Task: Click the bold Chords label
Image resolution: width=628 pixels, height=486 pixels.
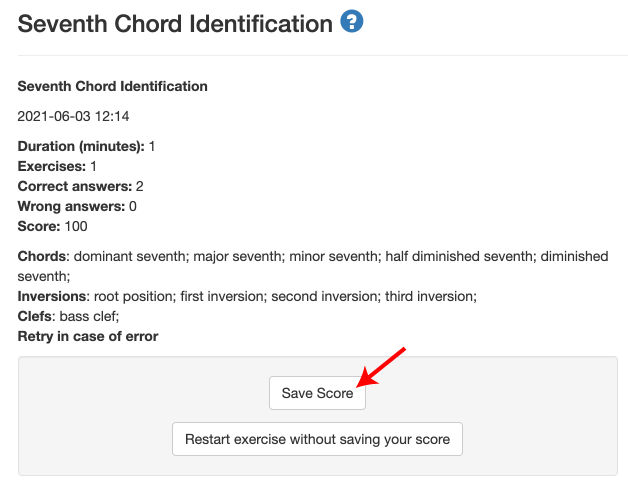Action: [x=43, y=256]
